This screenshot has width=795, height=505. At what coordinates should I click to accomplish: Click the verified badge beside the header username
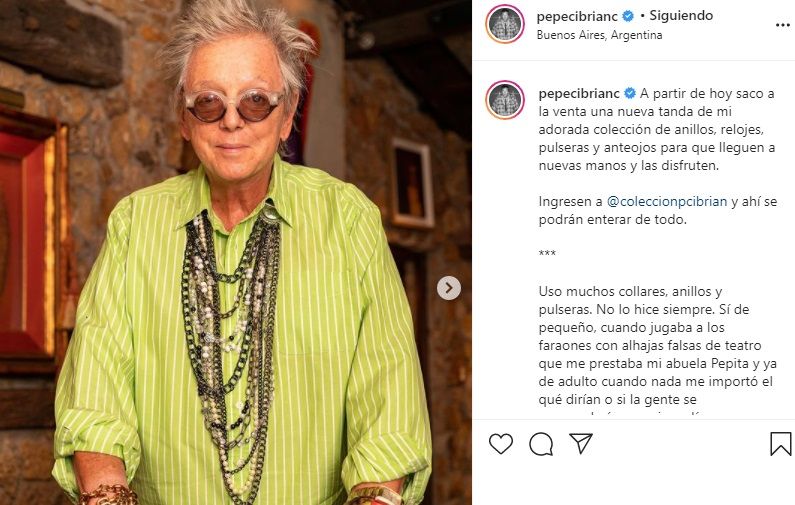pos(628,16)
